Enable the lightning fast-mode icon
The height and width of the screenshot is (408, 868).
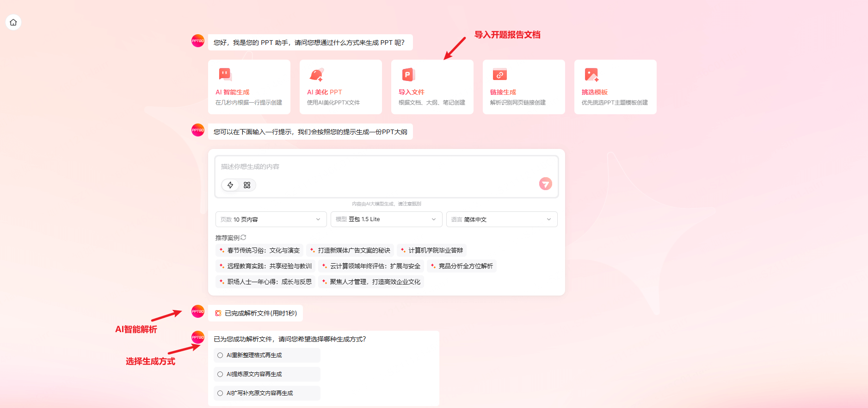tap(230, 185)
